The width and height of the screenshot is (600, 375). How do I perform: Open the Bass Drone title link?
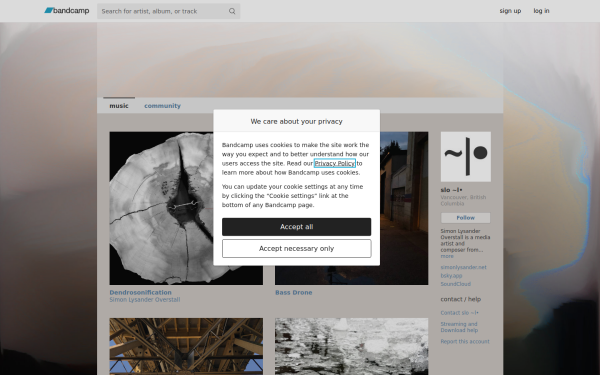pos(293,292)
